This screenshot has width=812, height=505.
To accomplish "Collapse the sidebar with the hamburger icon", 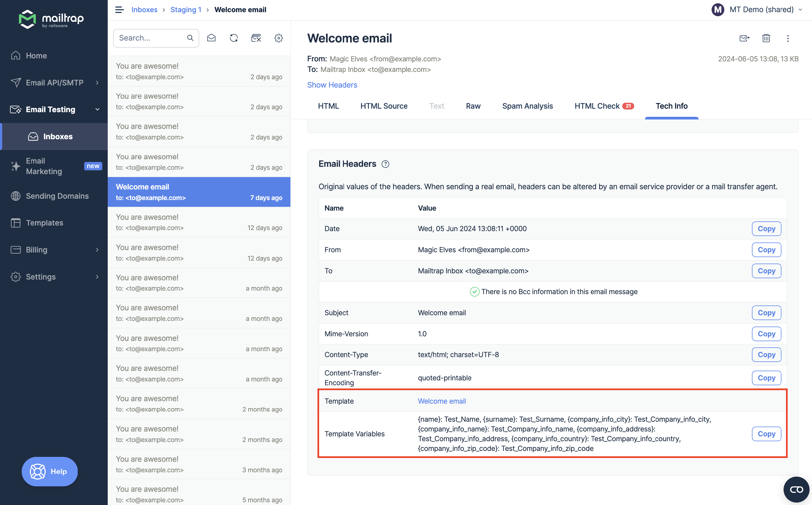I will point(119,10).
